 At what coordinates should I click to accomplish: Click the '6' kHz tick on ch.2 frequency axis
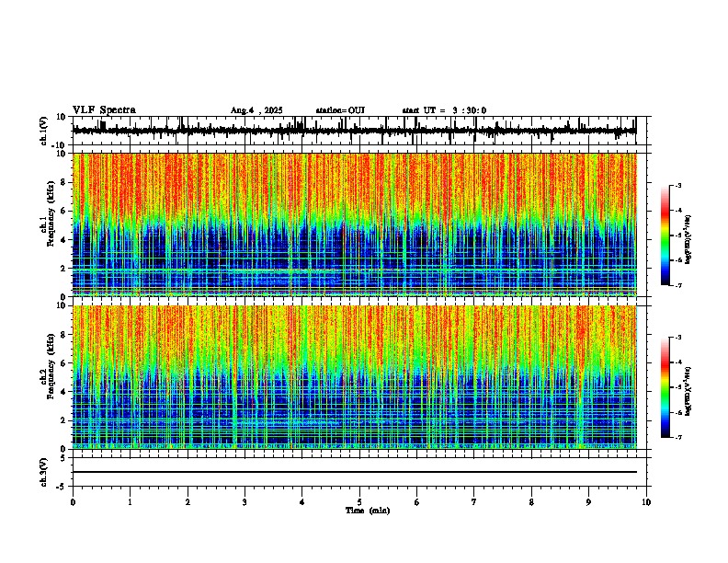pyautogui.click(x=63, y=363)
